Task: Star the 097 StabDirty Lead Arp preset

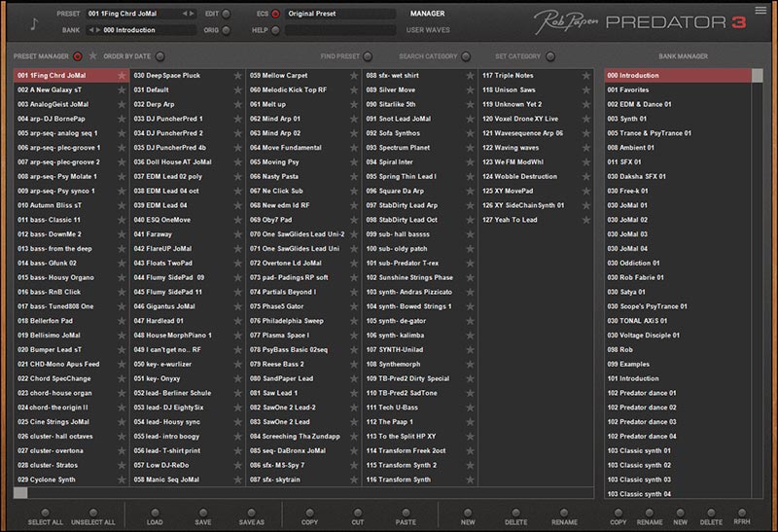Action: pos(470,205)
